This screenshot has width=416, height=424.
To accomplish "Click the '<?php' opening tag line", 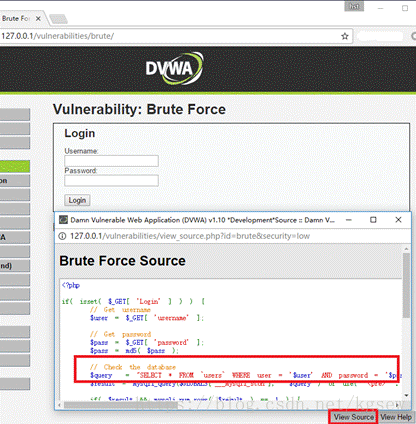I will [x=71, y=285].
